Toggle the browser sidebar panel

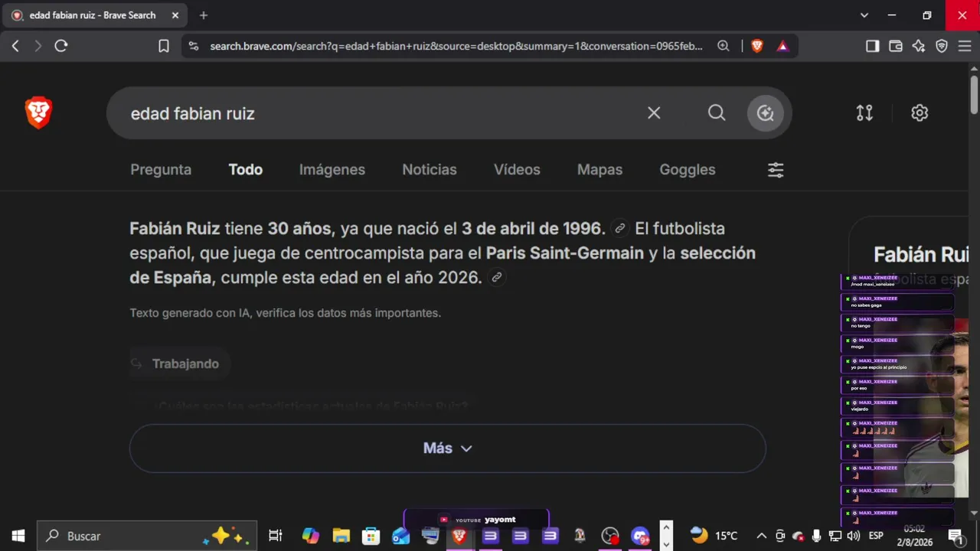(872, 46)
